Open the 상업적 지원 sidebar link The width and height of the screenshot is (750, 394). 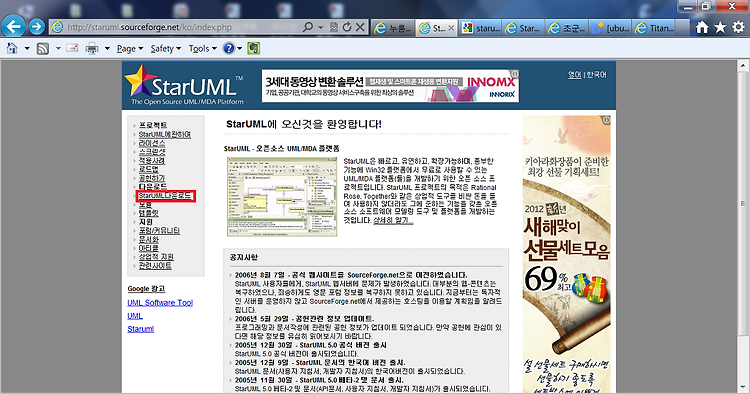click(156, 257)
